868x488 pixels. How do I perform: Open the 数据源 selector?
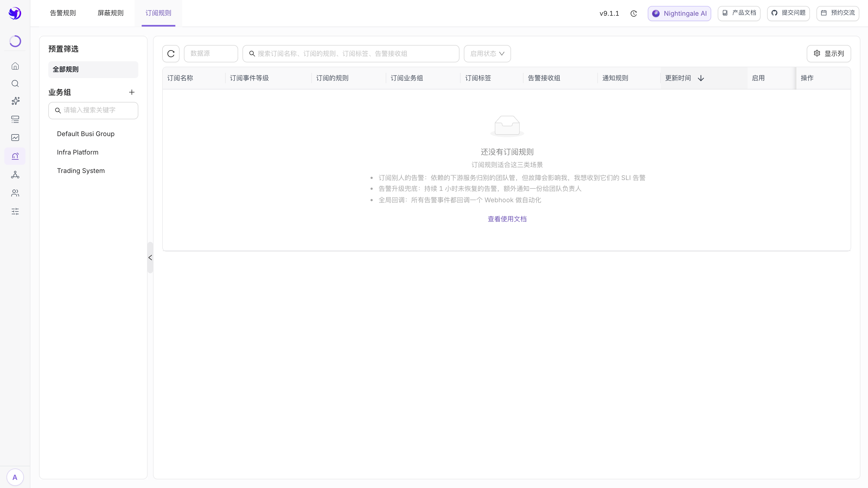(x=211, y=54)
